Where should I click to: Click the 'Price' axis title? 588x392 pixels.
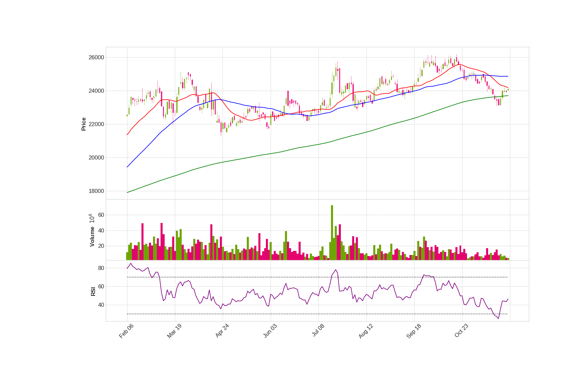(84, 124)
